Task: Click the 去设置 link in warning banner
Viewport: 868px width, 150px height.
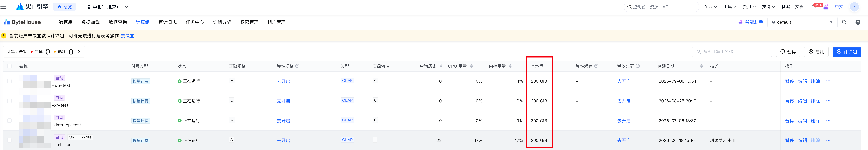Action: [127, 36]
